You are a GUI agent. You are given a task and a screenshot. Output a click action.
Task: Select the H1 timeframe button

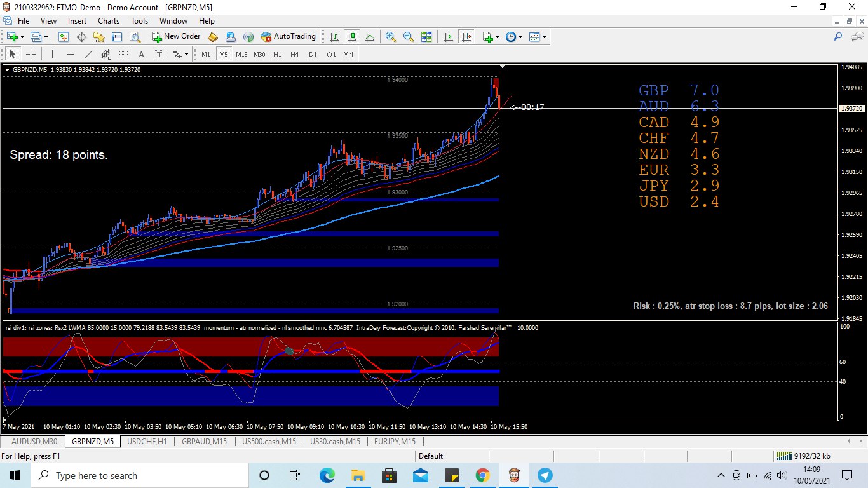(x=277, y=54)
